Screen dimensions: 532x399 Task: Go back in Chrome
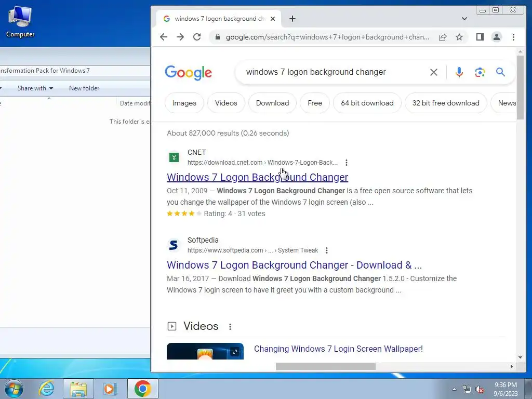point(164,37)
